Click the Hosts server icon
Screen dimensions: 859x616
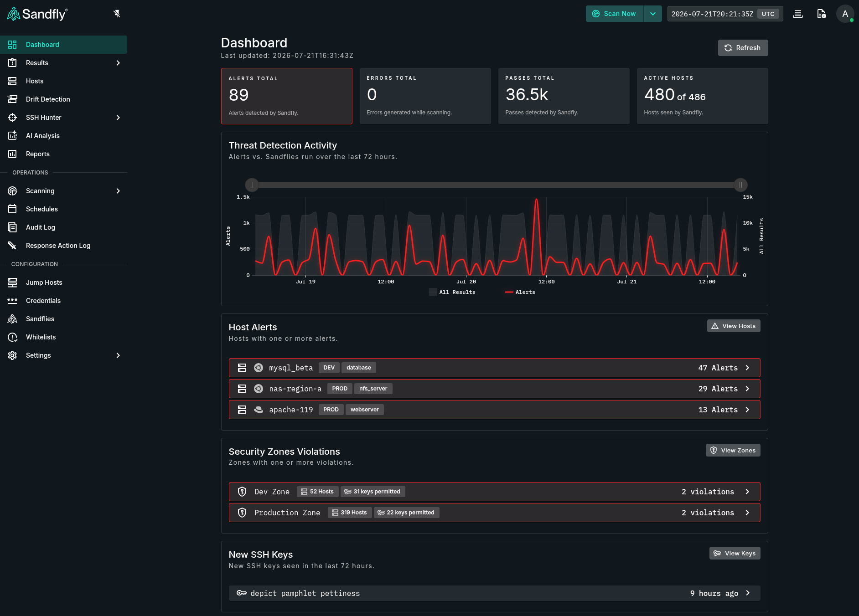click(x=12, y=81)
